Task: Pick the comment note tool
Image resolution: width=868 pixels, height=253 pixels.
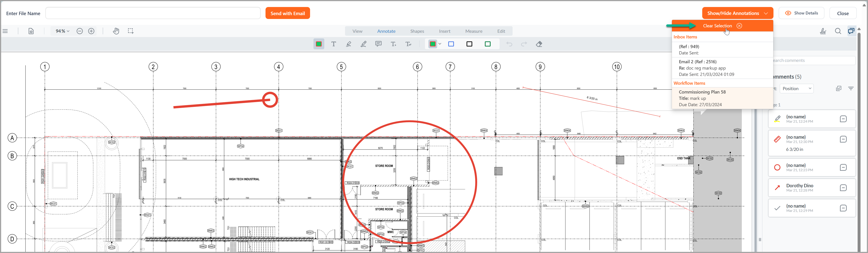Action: [378, 44]
